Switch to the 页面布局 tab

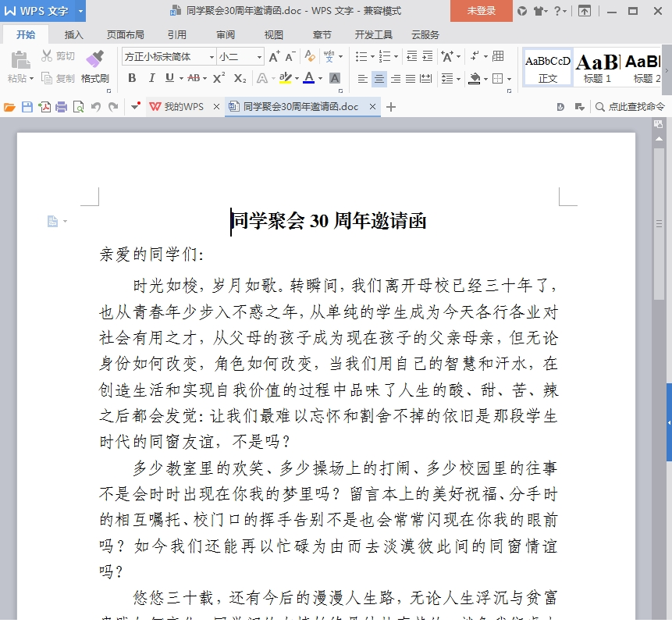[x=125, y=34]
